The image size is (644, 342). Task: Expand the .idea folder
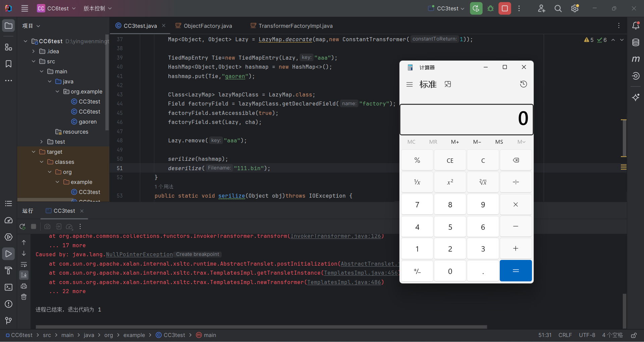pos(34,51)
